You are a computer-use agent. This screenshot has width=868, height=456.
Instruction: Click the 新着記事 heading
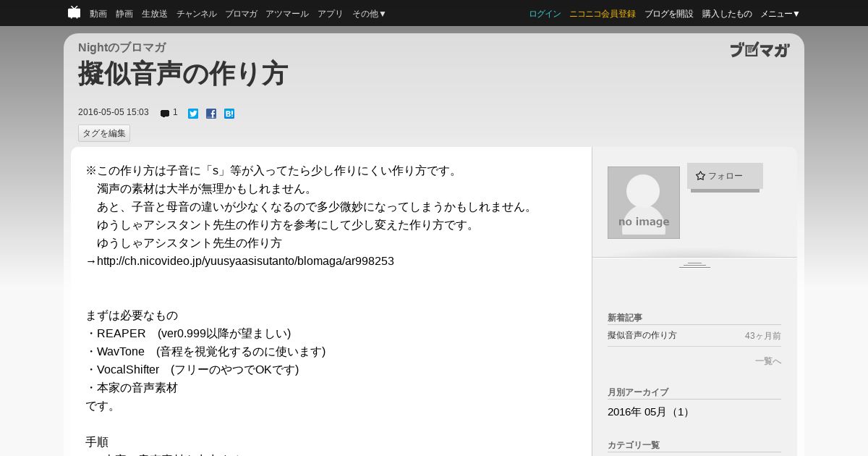pyautogui.click(x=625, y=318)
